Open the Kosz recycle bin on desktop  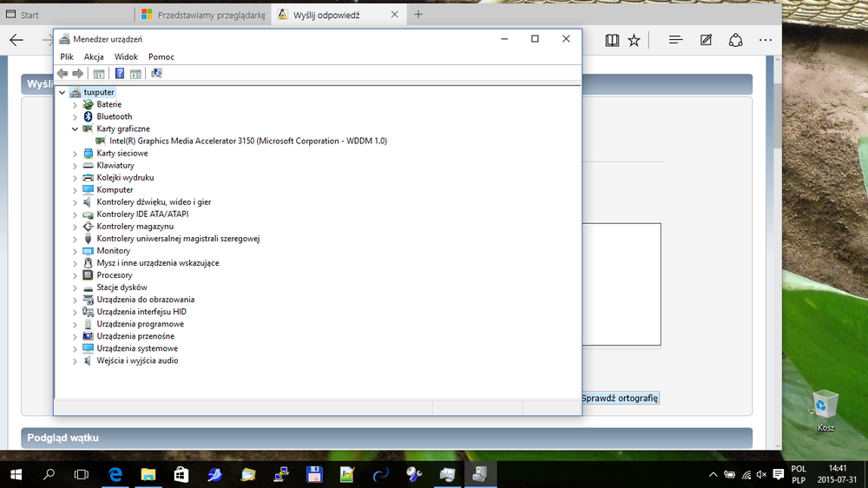pos(825,411)
